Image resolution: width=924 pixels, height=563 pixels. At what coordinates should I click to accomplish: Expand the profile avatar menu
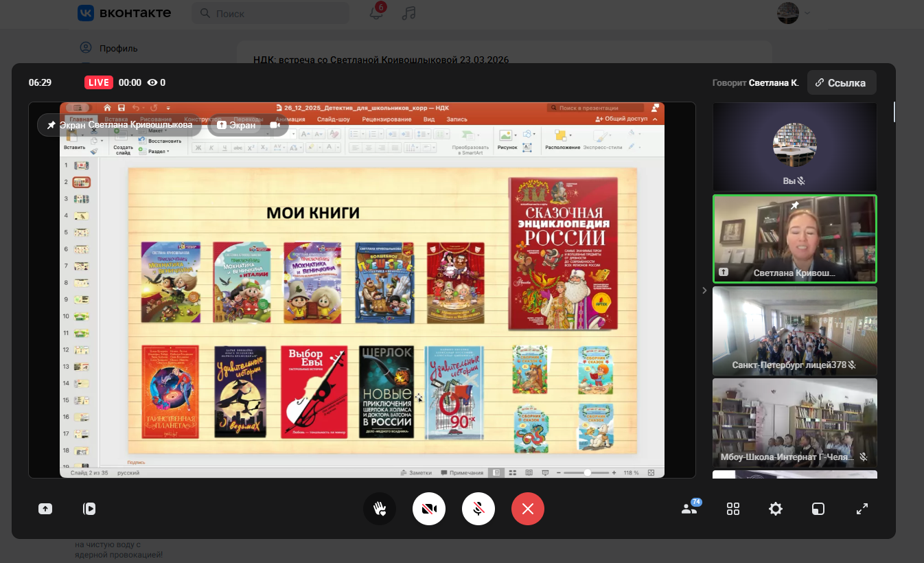pos(793,13)
